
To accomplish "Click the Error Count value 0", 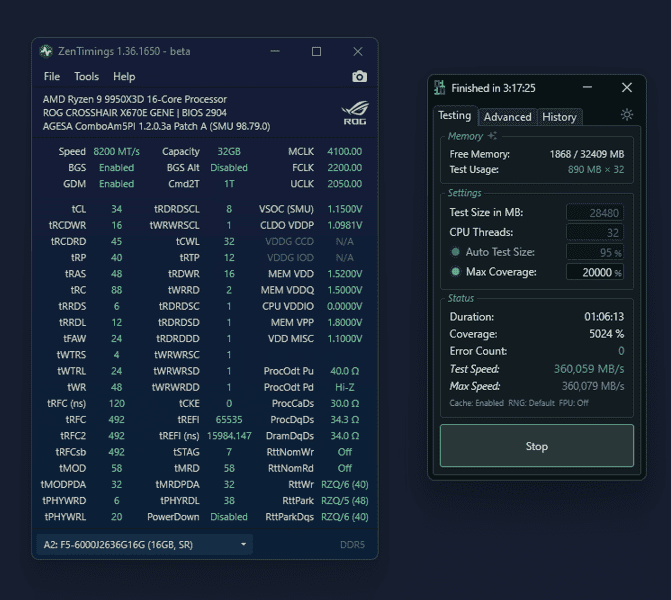I will pos(621,351).
